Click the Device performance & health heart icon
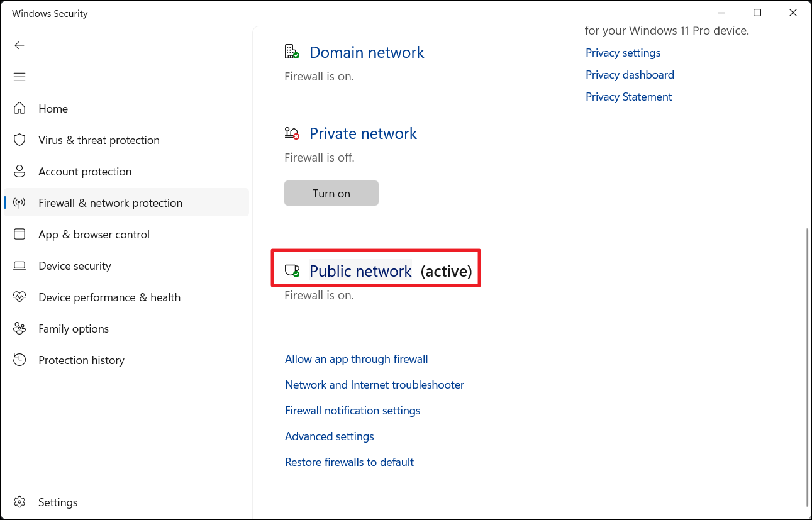Viewport: 812px width, 520px height. pos(19,297)
